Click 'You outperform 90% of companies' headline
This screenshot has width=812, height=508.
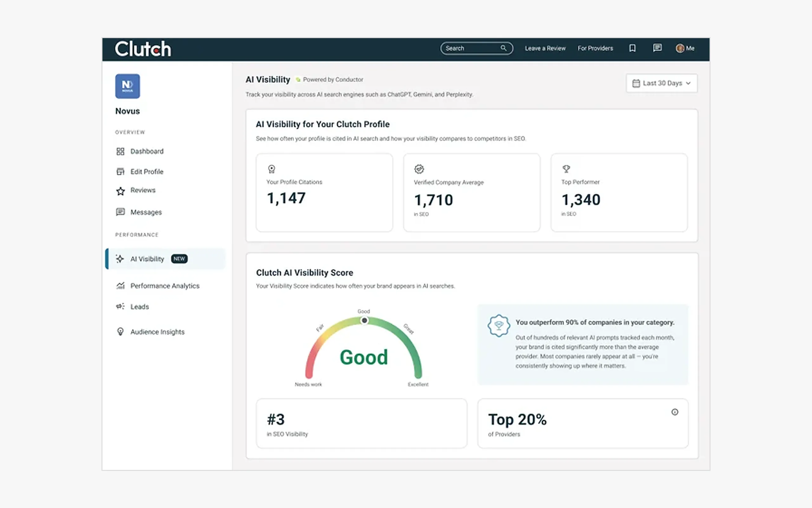(x=595, y=323)
